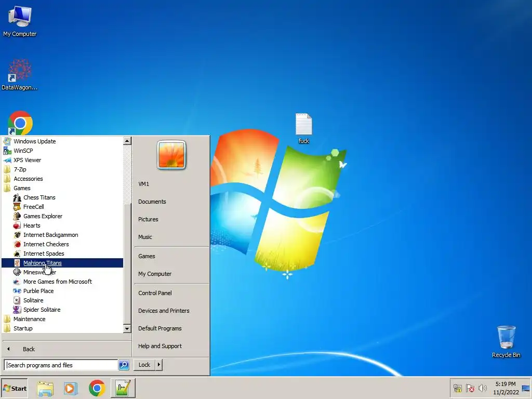
Task: Click the program list scroll-down arrow
Action: (127, 328)
